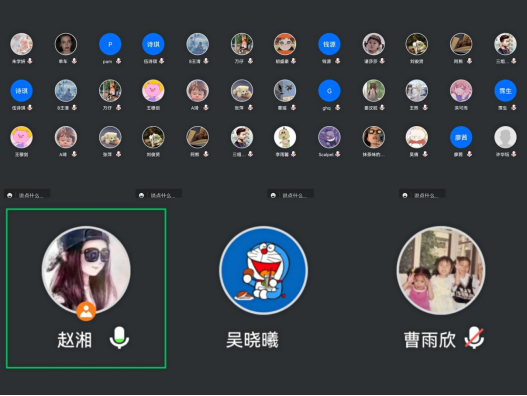Click the muted mic icon beside pam

[118, 61]
